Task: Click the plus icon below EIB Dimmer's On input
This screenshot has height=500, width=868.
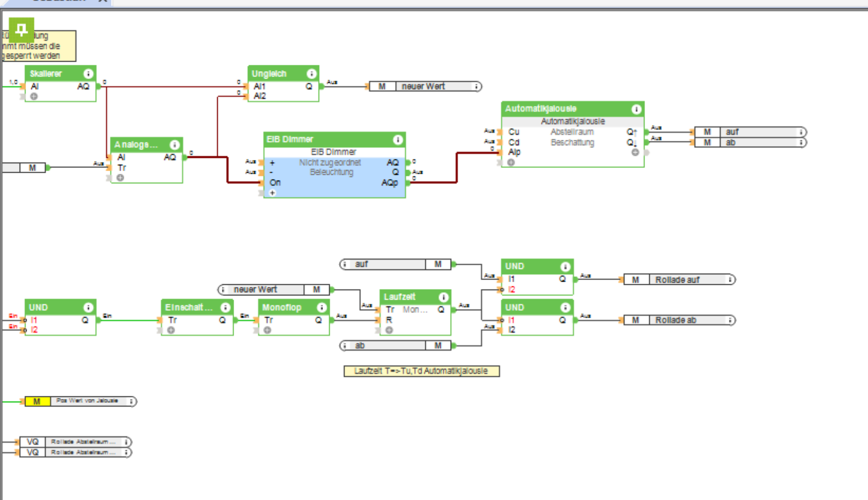Action: click(x=272, y=193)
